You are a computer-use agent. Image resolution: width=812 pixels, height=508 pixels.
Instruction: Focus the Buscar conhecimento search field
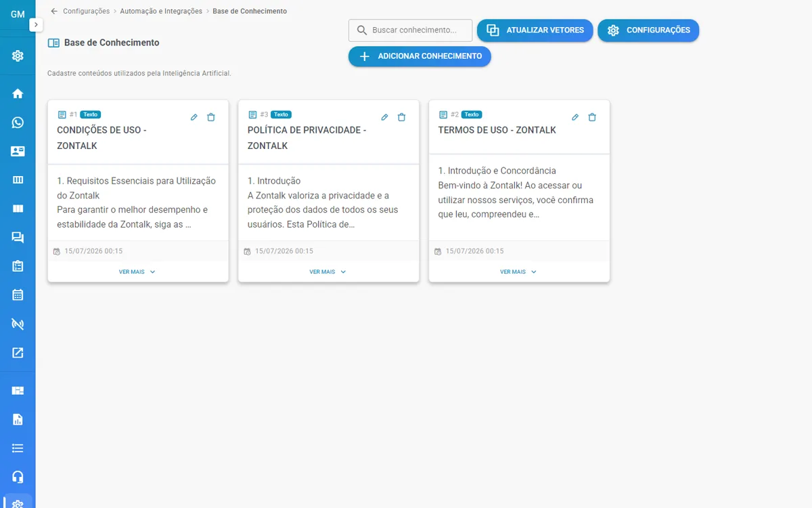click(411, 30)
